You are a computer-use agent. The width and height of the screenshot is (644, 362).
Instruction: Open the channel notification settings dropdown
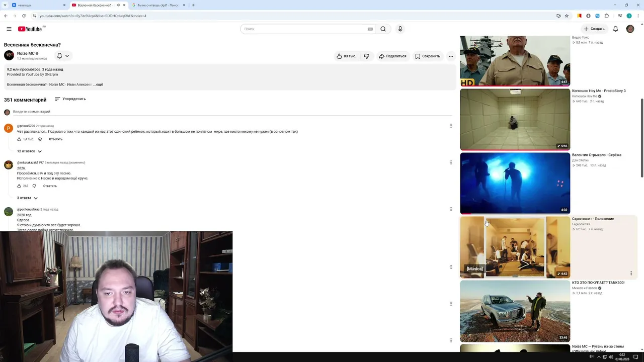pos(63,56)
